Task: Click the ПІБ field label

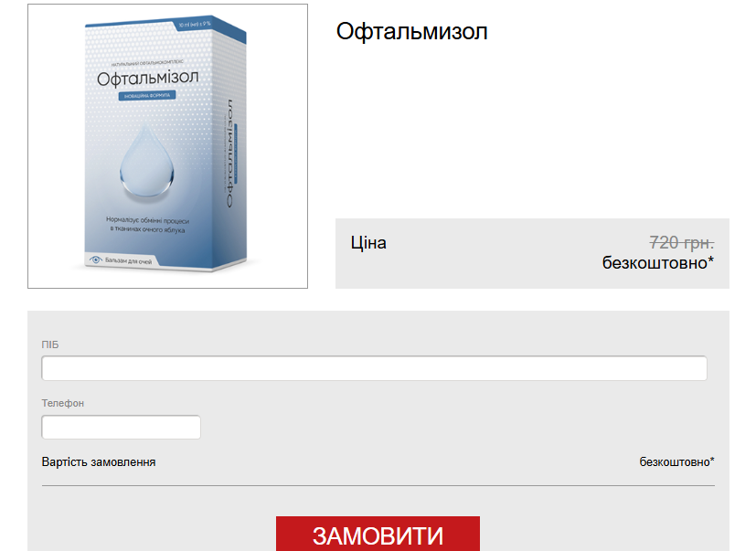Action: pos(50,344)
